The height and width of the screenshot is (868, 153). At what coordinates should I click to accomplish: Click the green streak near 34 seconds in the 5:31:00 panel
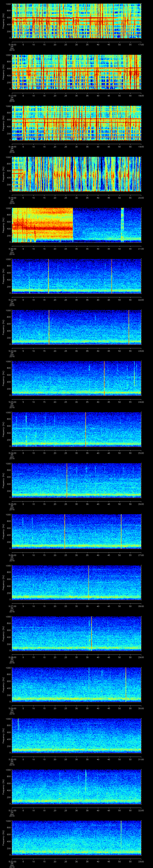(x=86, y=780)
